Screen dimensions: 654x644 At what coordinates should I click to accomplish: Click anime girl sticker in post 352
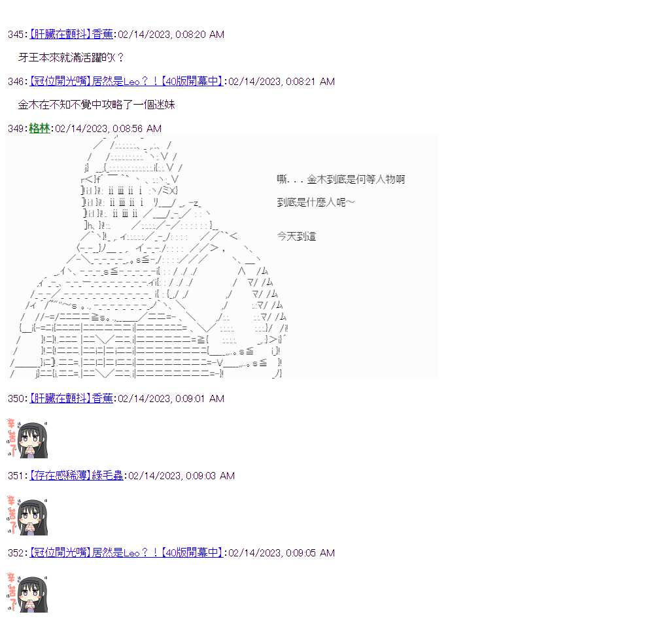[x=27, y=593]
